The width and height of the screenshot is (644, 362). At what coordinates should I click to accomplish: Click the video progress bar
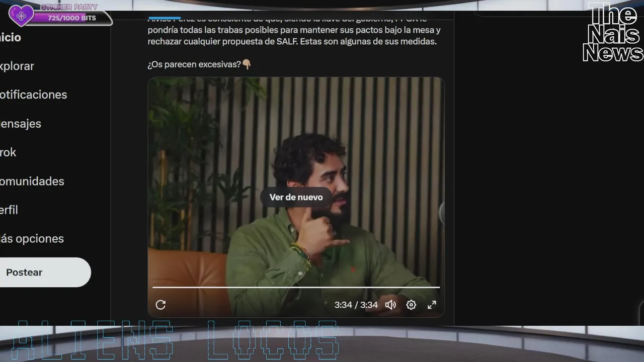(296, 287)
